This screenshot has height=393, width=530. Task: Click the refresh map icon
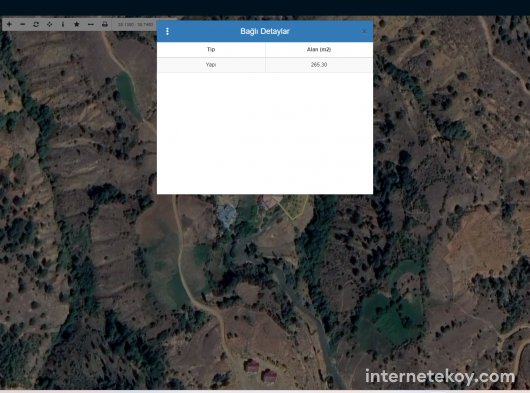(x=36, y=24)
